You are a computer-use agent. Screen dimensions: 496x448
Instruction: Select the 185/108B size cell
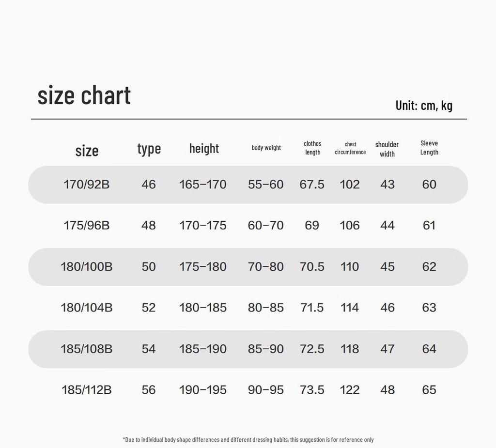(x=86, y=349)
